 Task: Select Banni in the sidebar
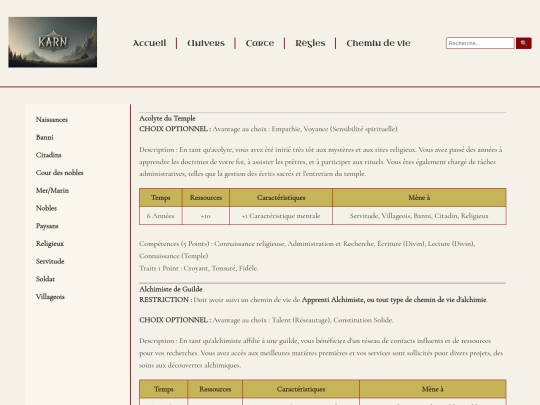[x=45, y=137]
